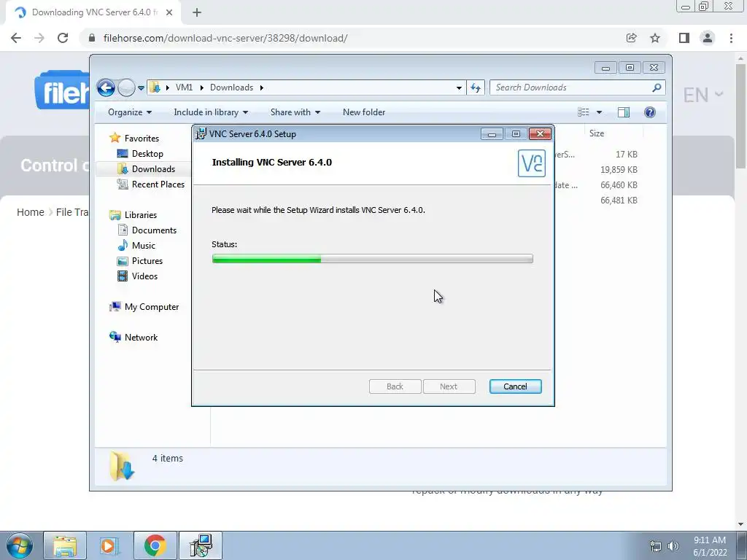747x560 pixels.
Task: Click the New folder button
Action: [x=364, y=112]
